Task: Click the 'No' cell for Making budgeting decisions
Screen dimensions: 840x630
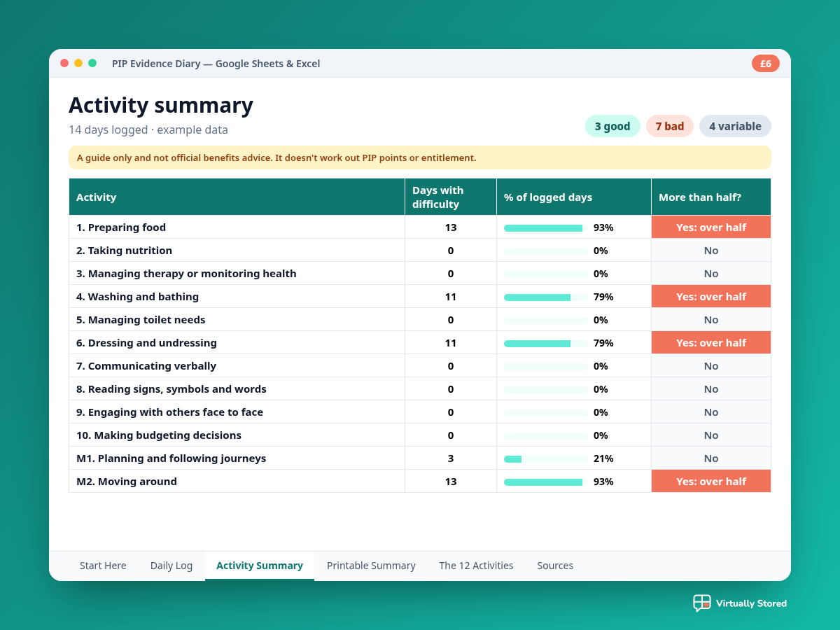Action: 711,435
